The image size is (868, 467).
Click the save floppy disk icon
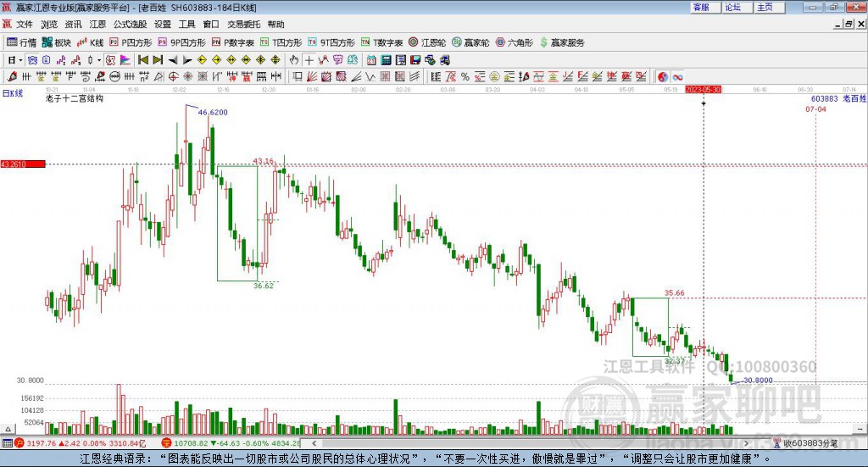415,60
